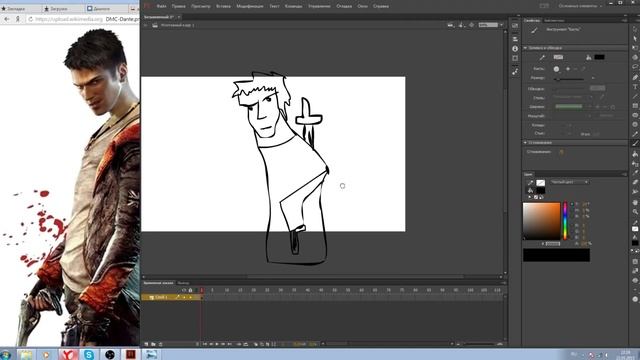Select the Text tool

click(636, 87)
